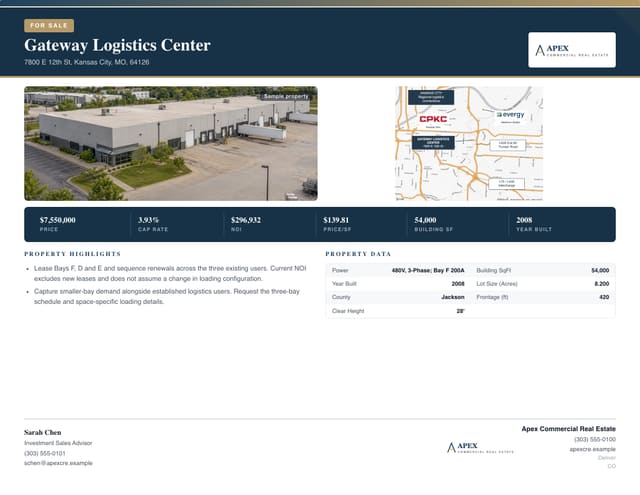Click the 54,000 building SF stat

point(425,220)
